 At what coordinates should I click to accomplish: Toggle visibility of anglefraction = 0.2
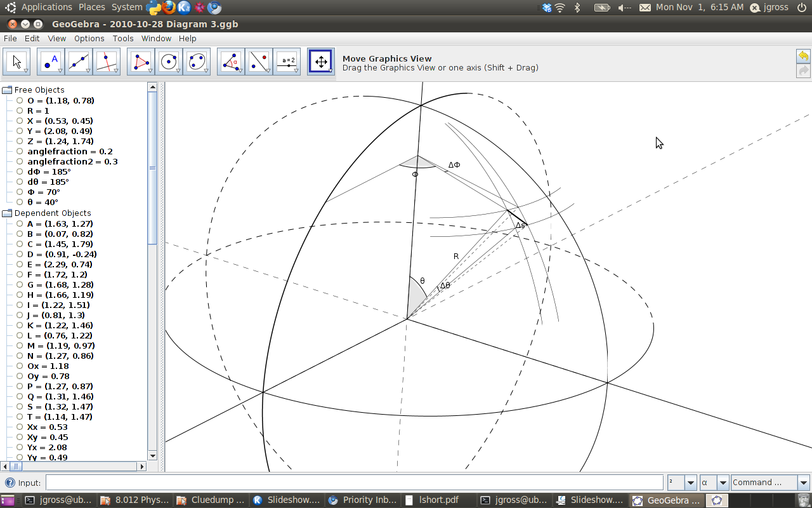point(20,151)
